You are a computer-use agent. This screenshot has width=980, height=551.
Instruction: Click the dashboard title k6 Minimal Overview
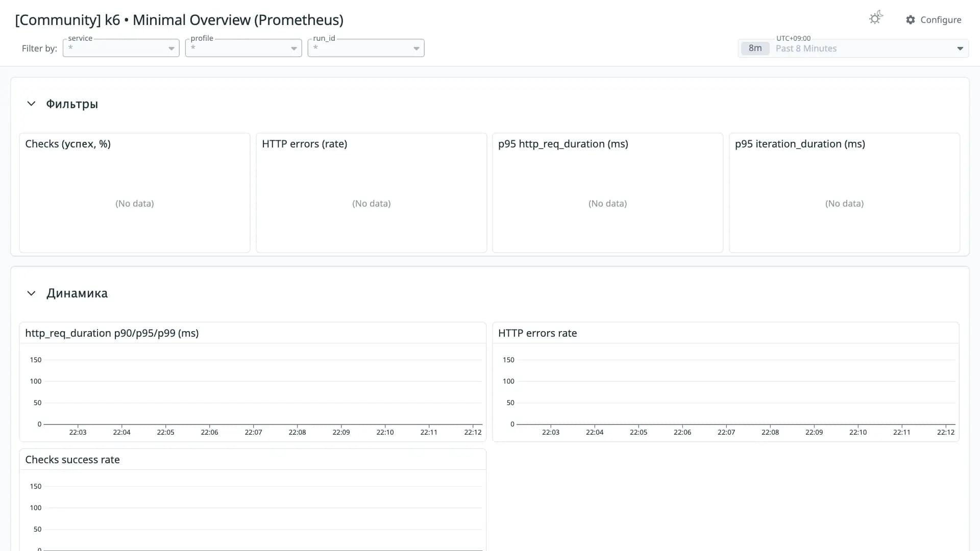[179, 20]
